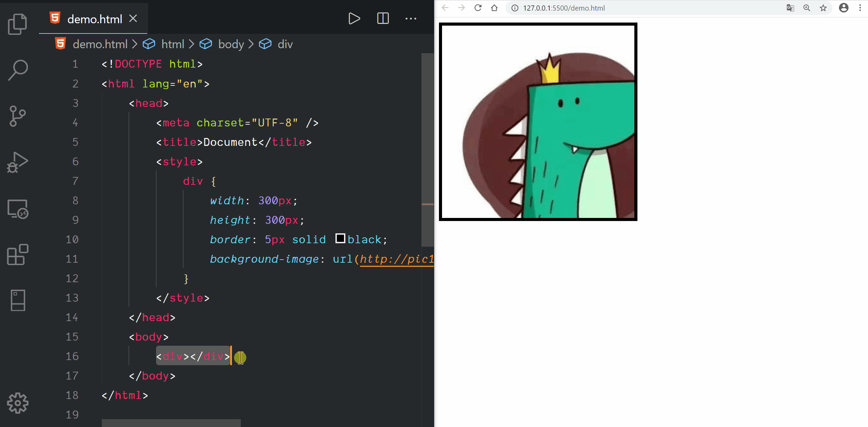Open Run and Debug view

(x=17, y=162)
